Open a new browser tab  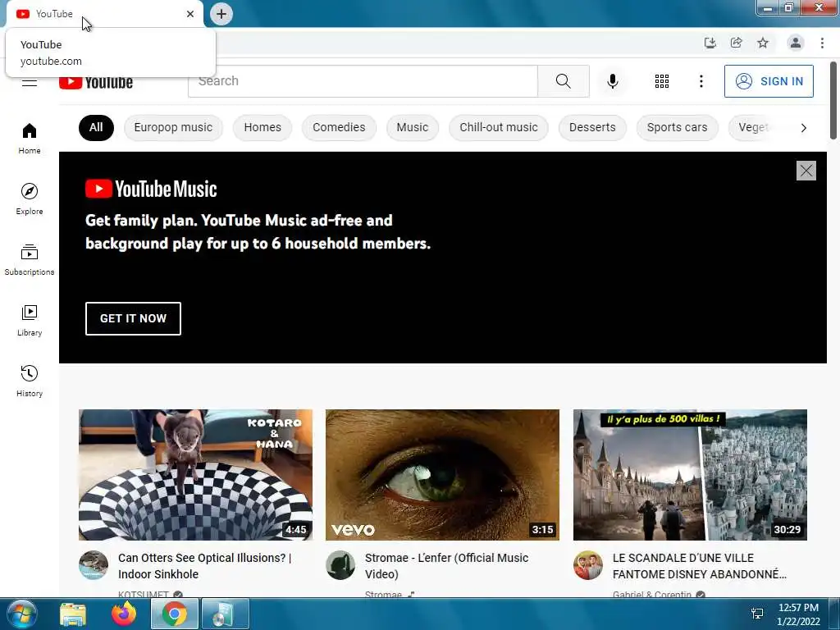[221, 14]
